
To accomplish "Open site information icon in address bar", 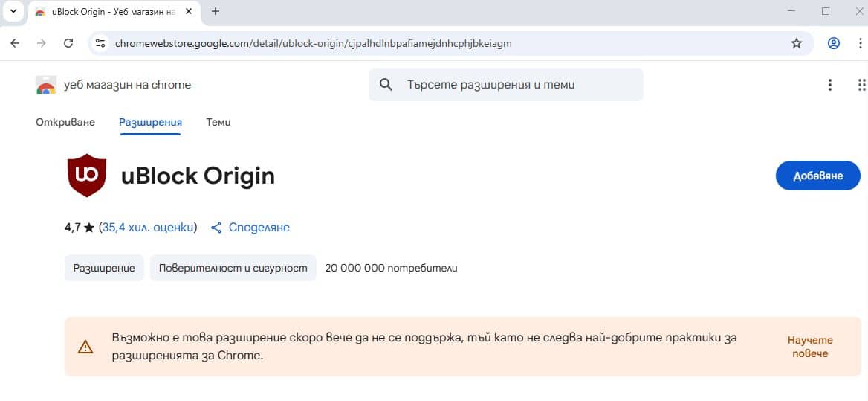I will pos(100,43).
